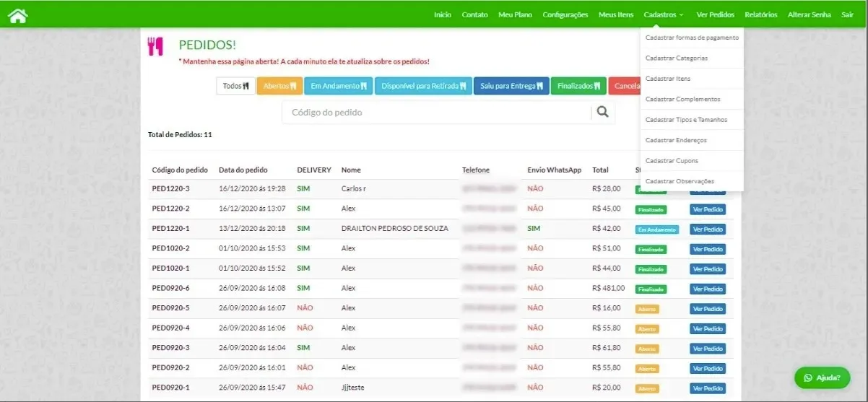Screen dimensions: 868x402
Task: Select Cadastrar Tipos e Tamanhos
Action: pos(692,120)
